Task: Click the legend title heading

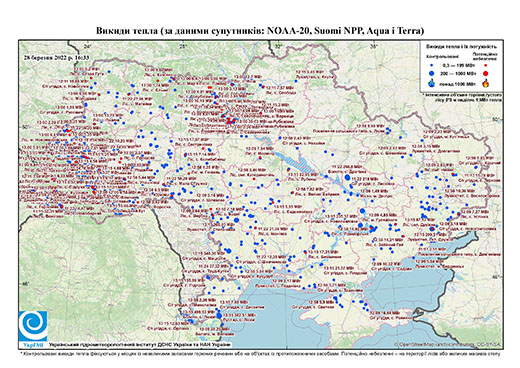Action: [462, 46]
